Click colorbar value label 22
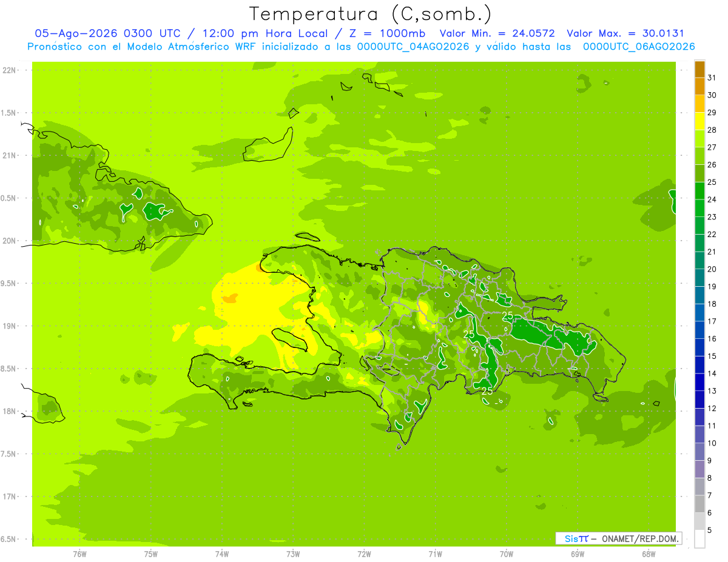 [712, 234]
